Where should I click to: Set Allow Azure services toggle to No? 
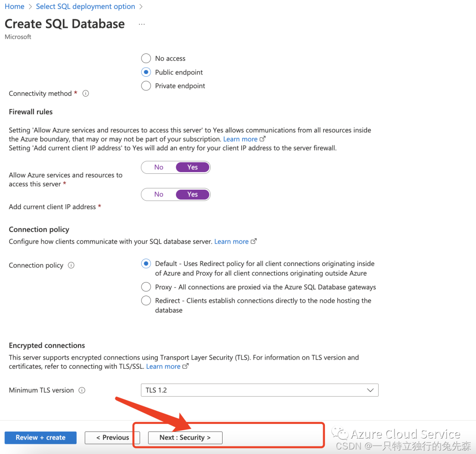(x=159, y=167)
